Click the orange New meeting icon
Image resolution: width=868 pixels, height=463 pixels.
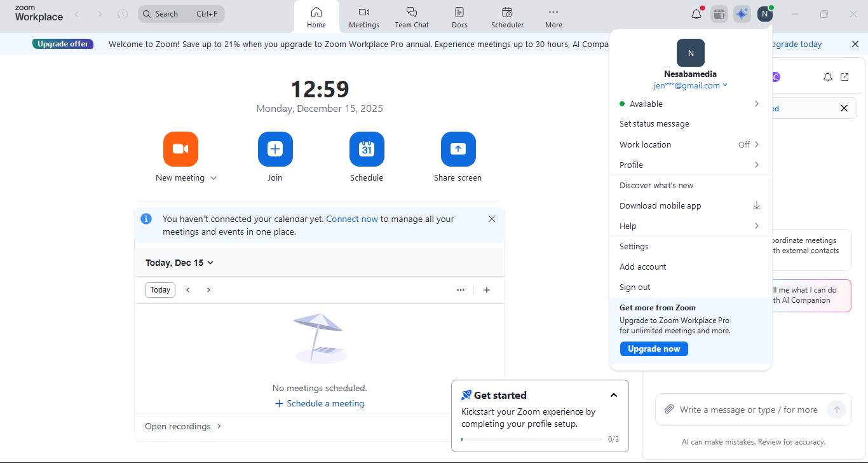[x=180, y=149]
